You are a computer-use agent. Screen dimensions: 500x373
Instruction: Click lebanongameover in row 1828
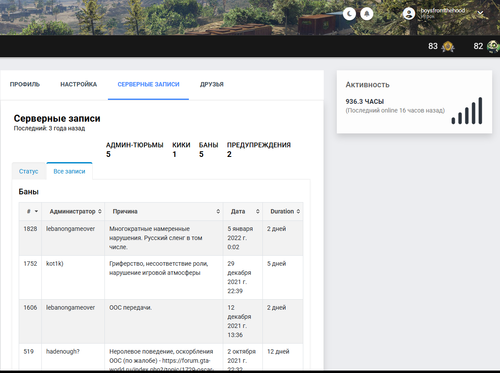(70, 229)
